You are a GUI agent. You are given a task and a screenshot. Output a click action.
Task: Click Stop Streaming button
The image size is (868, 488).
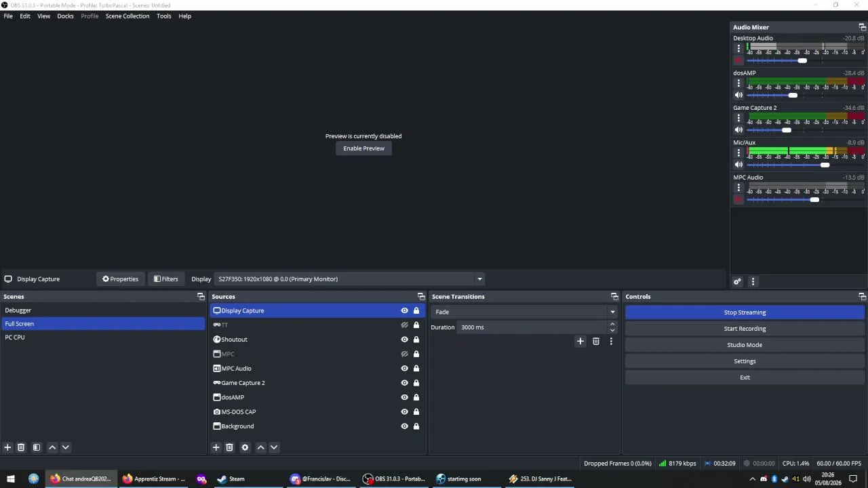pos(745,312)
